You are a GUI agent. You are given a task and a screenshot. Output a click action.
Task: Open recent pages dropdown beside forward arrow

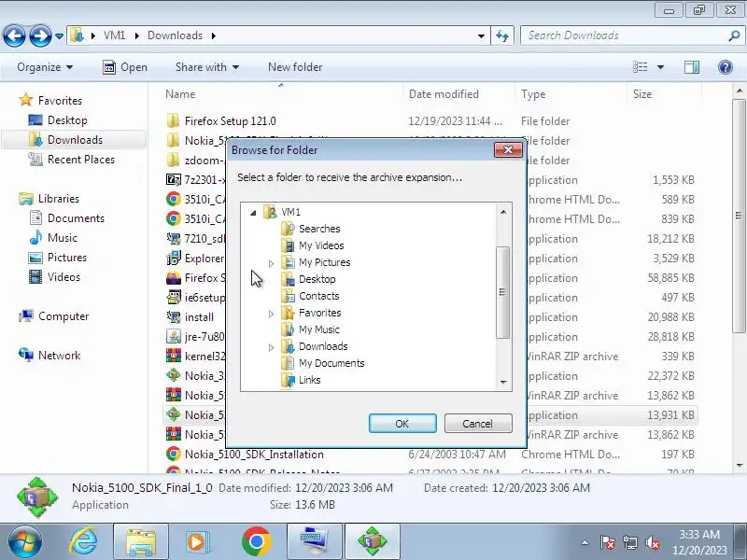coord(59,36)
